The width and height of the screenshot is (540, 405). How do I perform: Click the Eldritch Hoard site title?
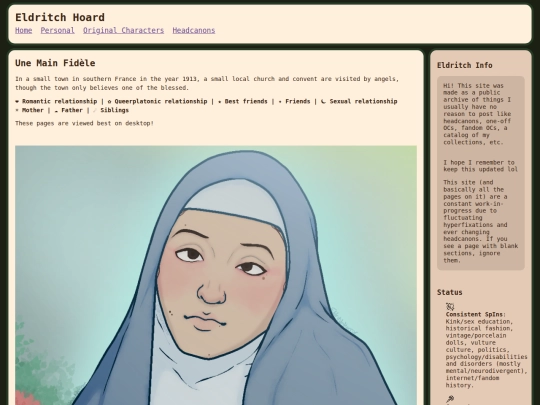click(60, 17)
